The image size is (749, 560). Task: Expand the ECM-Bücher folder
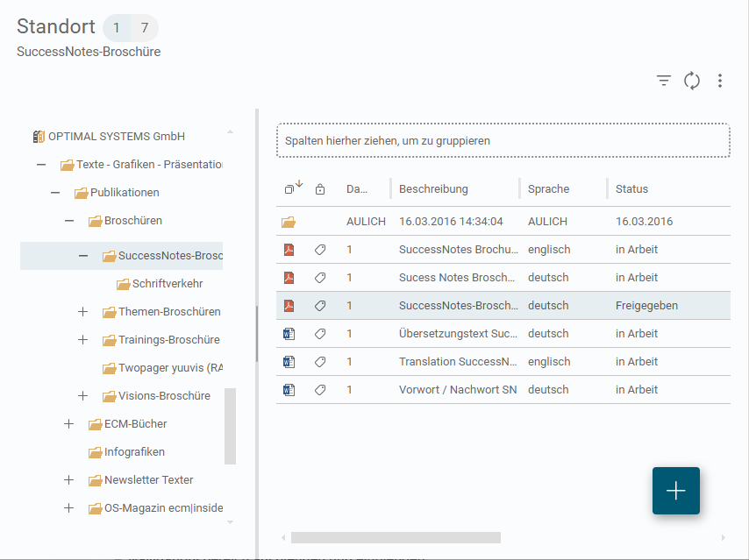point(69,424)
